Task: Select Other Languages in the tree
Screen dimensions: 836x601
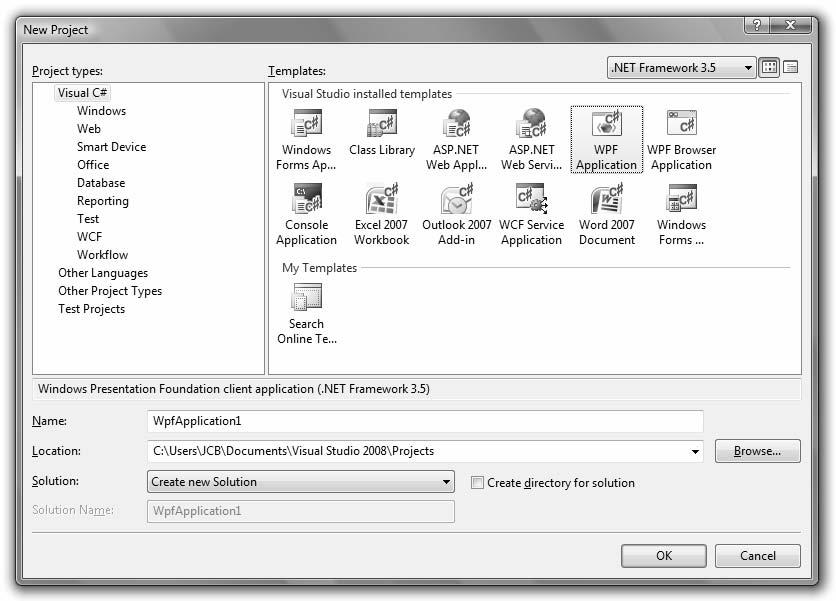Action: tap(103, 273)
